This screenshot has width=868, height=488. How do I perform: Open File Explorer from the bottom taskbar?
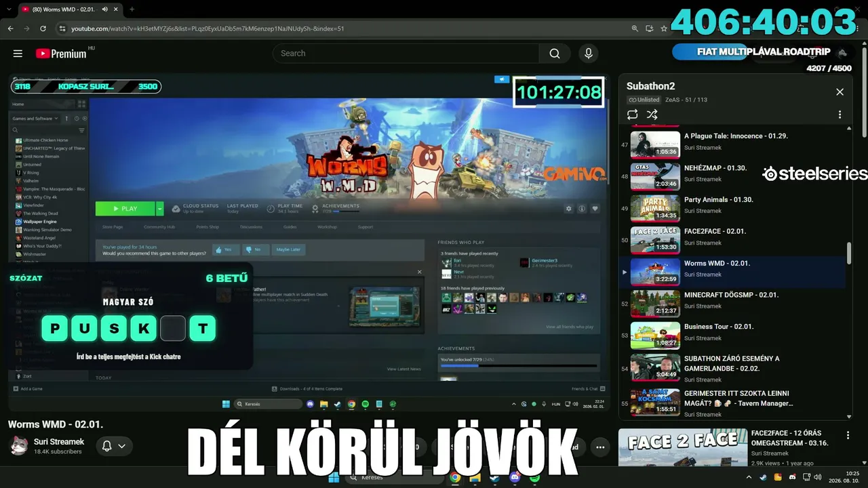[475, 477]
